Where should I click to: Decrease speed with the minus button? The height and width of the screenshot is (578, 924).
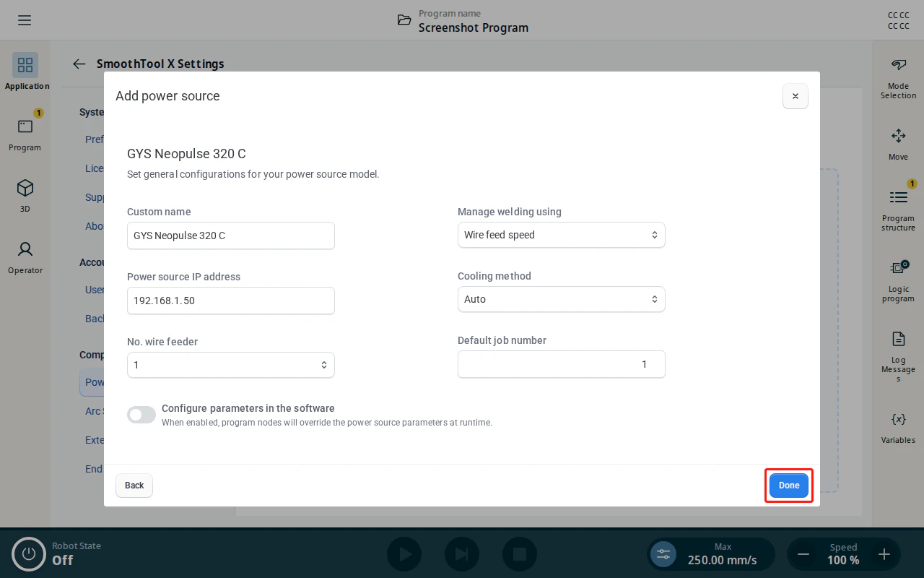[803, 554]
